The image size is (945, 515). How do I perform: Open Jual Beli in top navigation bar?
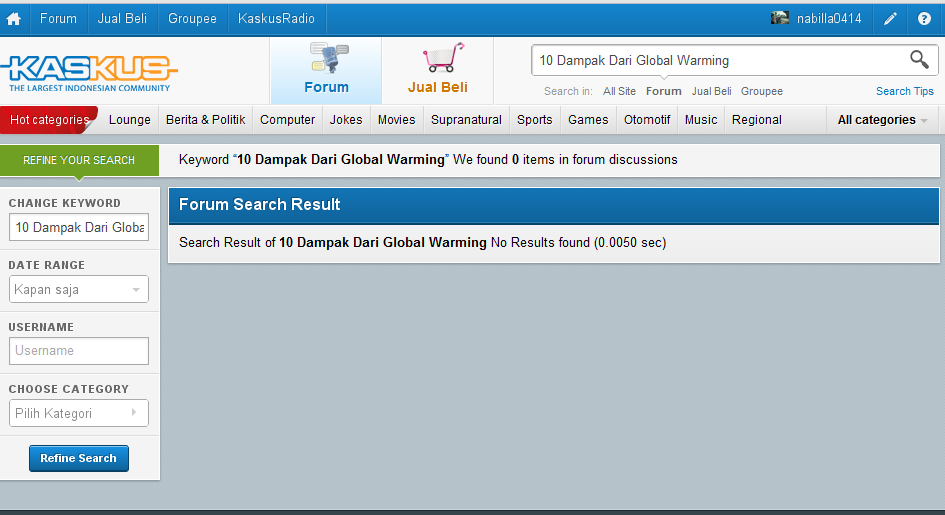122,19
